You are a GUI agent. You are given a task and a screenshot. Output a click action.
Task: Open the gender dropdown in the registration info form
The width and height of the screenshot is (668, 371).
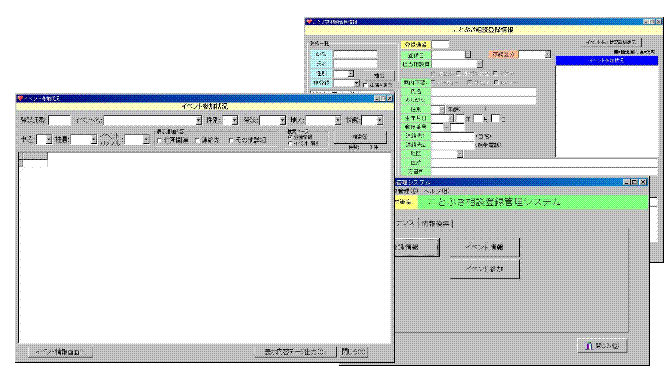441,109
